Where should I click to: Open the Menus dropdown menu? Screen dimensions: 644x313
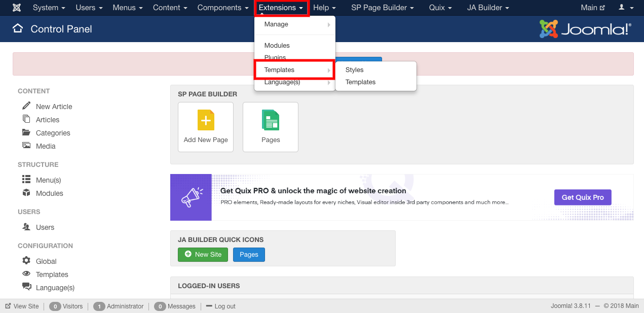[x=128, y=8]
